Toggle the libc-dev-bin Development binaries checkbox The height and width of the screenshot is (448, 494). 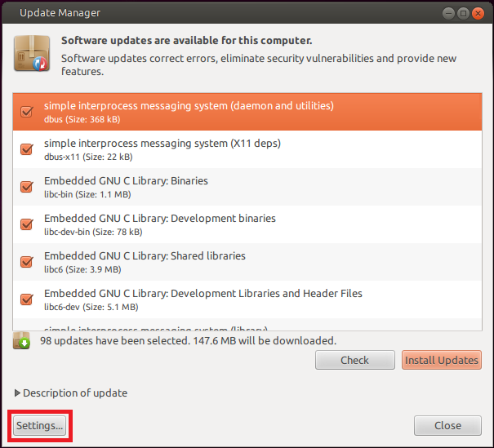pyautogui.click(x=26, y=224)
